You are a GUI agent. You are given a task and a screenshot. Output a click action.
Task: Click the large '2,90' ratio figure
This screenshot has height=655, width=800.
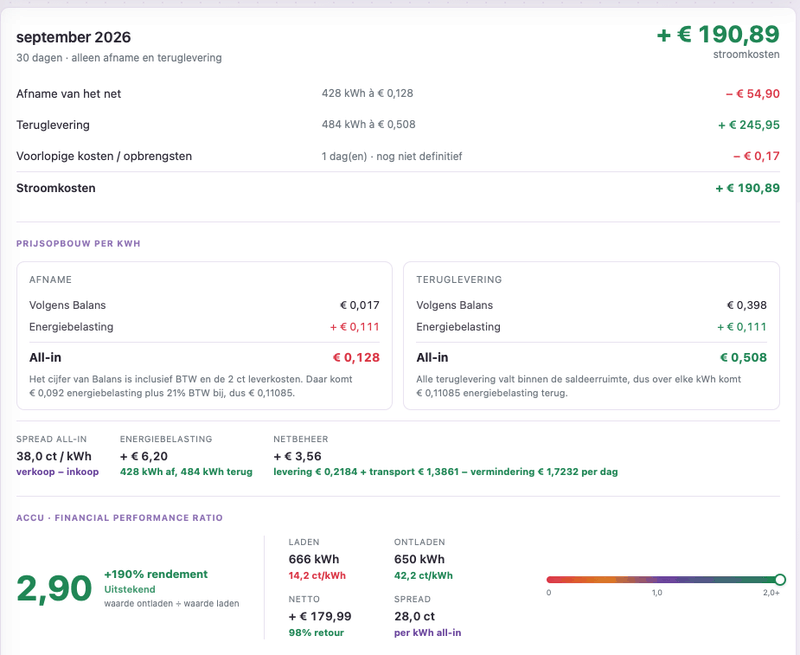tap(54, 588)
